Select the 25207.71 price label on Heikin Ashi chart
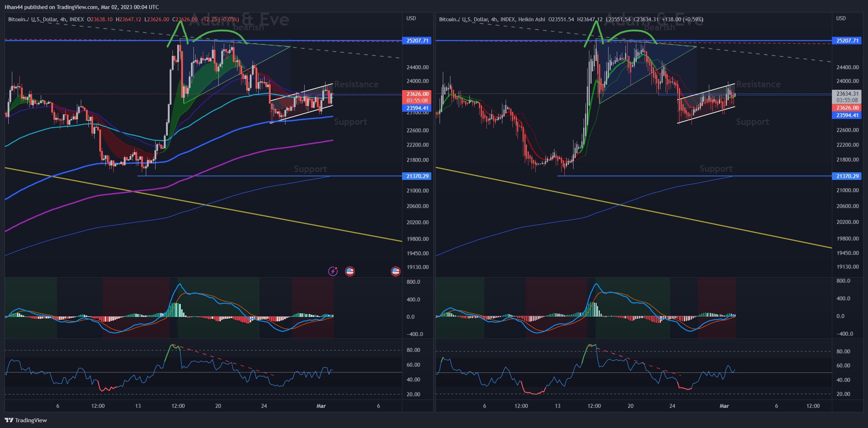This screenshot has width=868, height=428. click(x=847, y=40)
